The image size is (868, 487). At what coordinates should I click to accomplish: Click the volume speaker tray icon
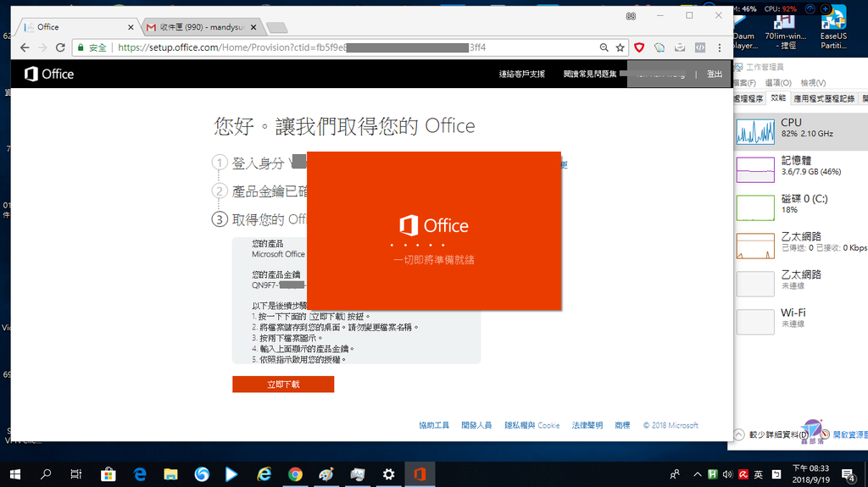click(x=728, y=474)
